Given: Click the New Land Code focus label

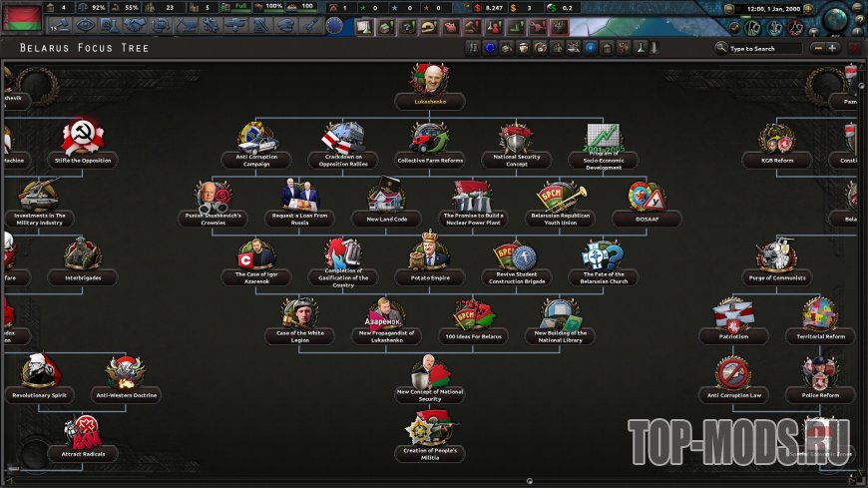Looking at the screenshot, I should 386,219.
